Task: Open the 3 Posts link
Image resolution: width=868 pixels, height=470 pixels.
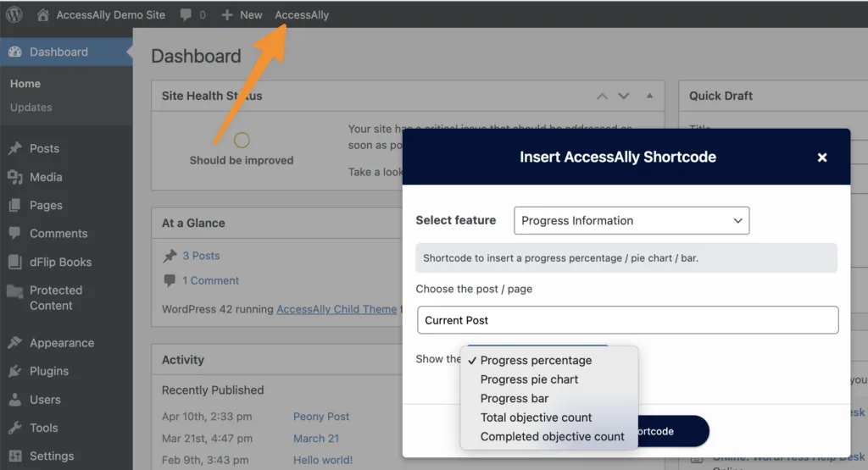Action: click(x=202, y=256)
